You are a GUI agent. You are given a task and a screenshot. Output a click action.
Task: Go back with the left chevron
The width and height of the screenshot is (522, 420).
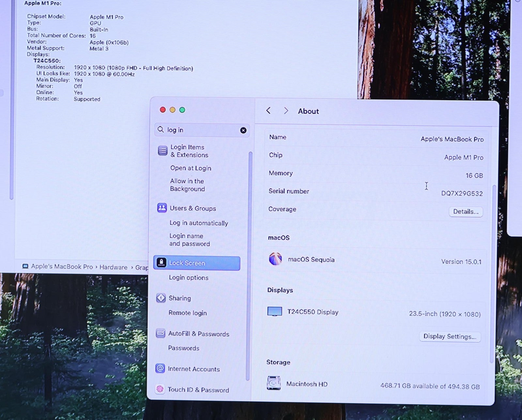coord(269,111)
